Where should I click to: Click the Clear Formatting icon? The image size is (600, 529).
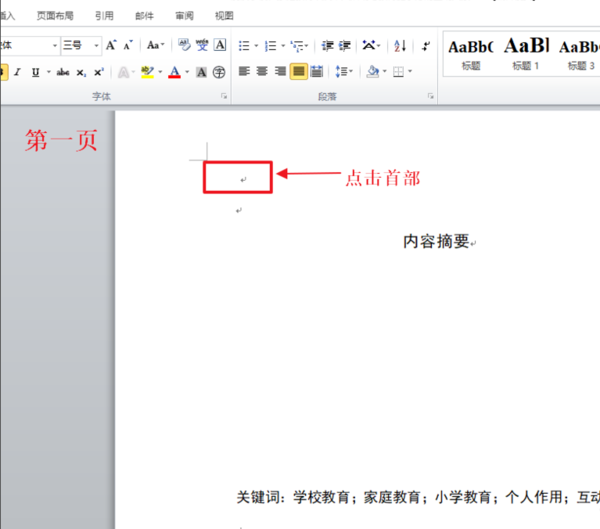pos(184,45)
